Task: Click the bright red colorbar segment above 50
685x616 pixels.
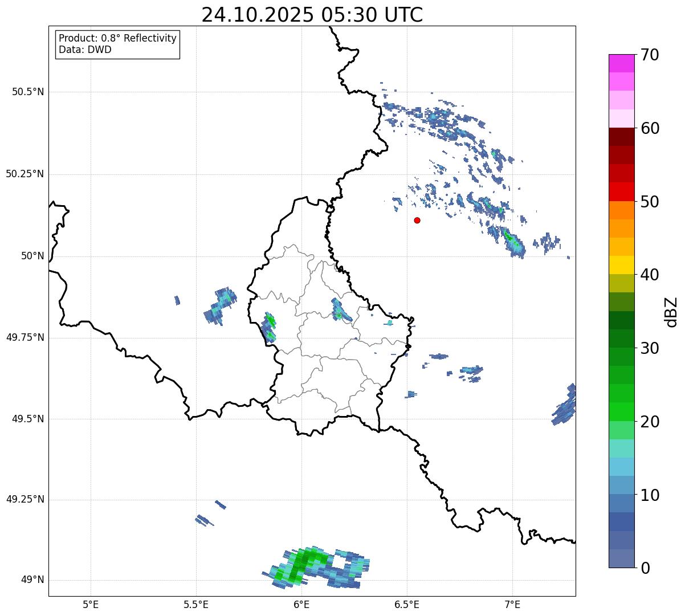Action: coord(621,191)
